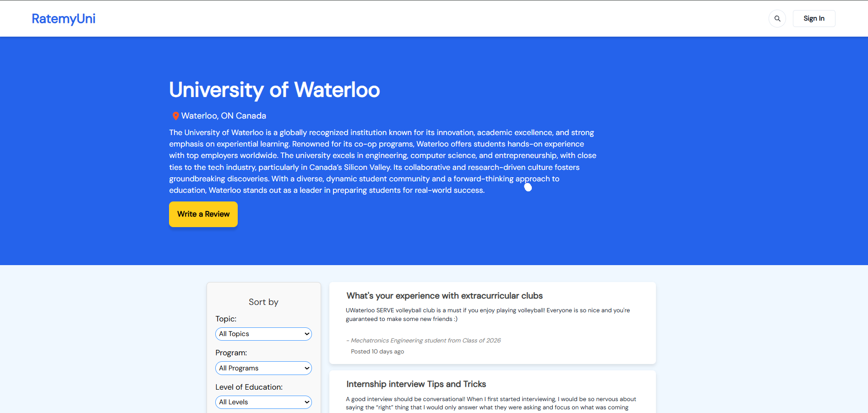Click the Posted 10 days ago text
Image resolution: width=868 pixels, height=413 pixels.
coord(377,352)
